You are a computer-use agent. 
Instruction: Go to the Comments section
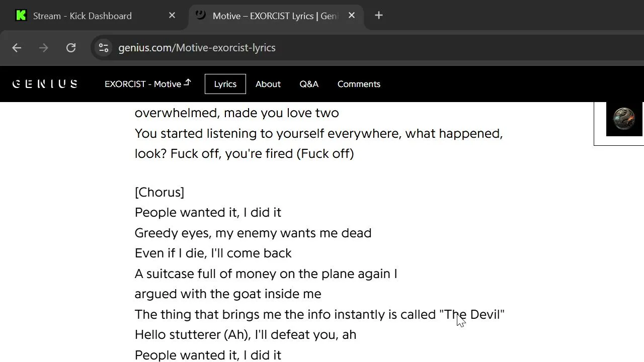[x=359, y=84]
